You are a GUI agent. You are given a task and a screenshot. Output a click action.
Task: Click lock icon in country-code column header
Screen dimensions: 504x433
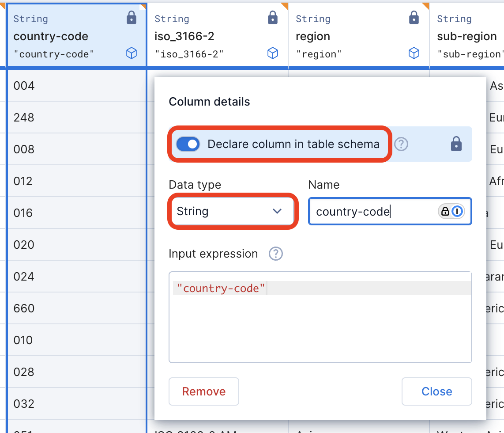tap(132, 18)
